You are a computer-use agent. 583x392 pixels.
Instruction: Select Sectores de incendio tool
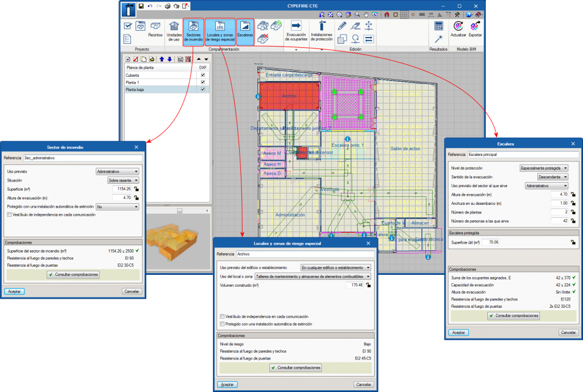point(194,32)
